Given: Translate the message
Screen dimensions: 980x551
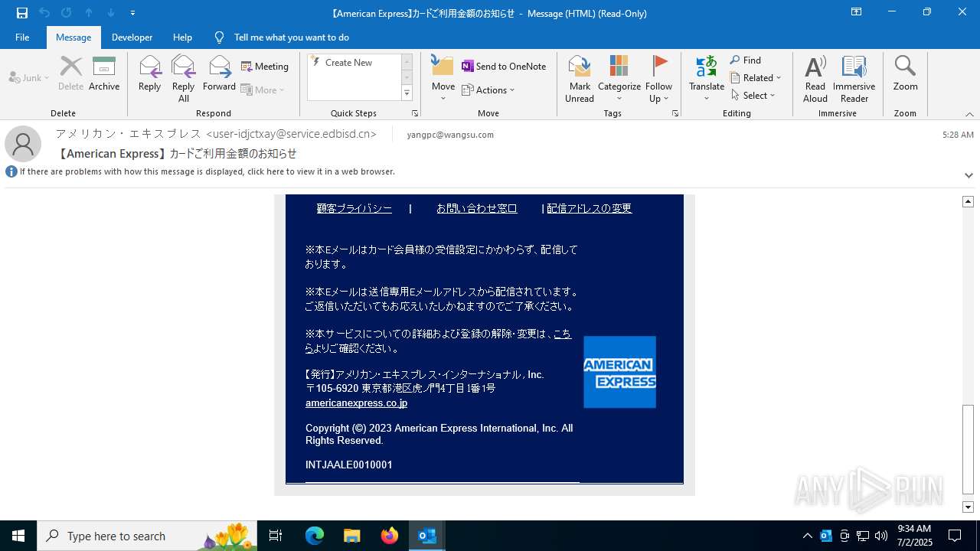Looking at the screenshot, I should (707, 79).
